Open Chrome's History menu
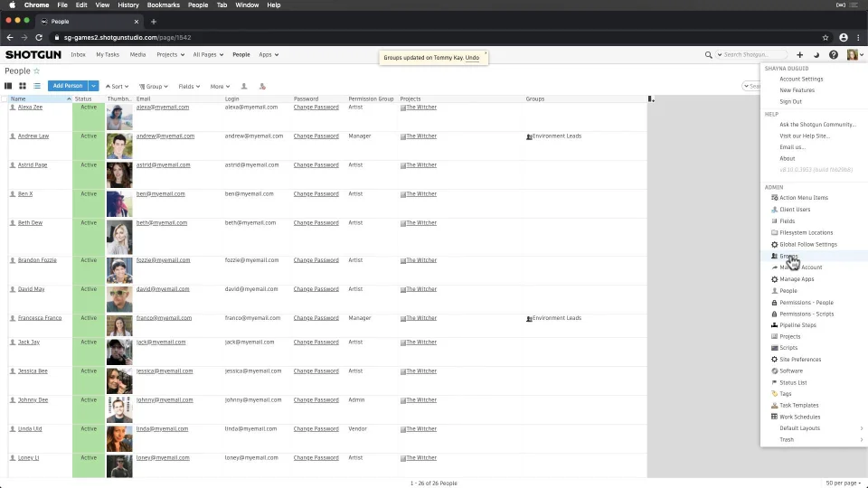The height and width of the screenshot is (488, 868). pyautogui.click(x=128, y=5)
